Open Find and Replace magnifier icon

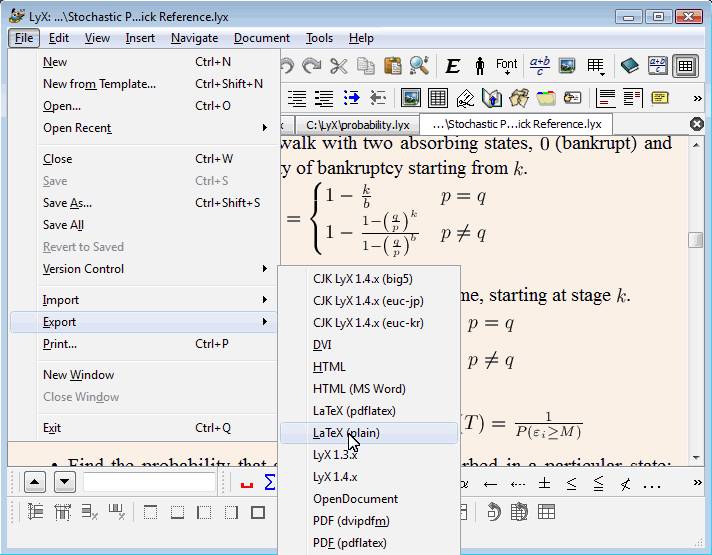point(419,66)
